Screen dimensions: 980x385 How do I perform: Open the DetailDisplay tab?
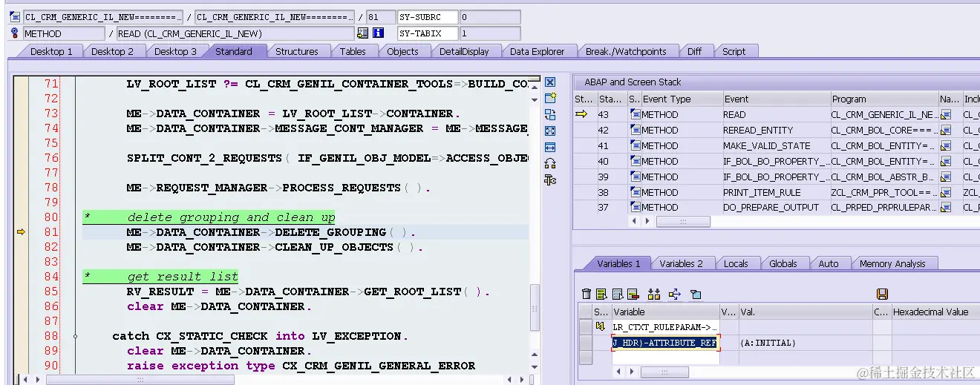464,51
